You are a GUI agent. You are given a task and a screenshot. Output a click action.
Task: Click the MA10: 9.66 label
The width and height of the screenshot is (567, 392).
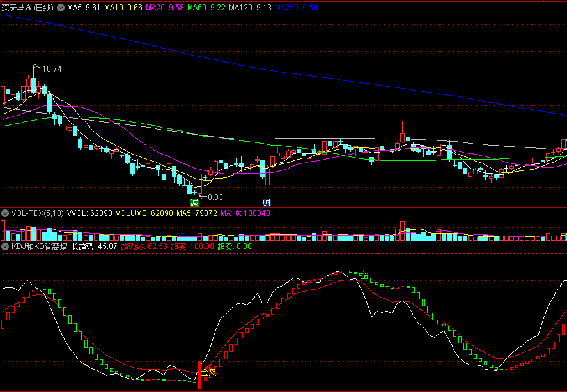click(x=123, y=8)
